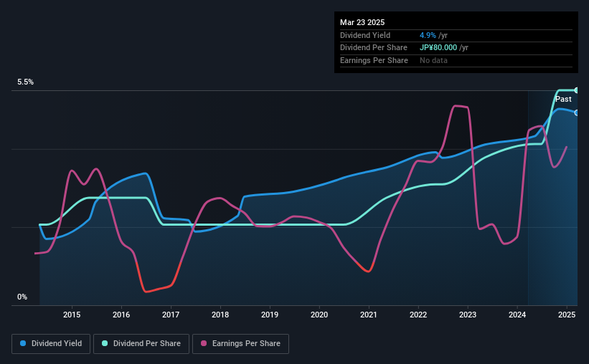
Task: Click the 2024 x-axis year label
Action: click(517, 315)
